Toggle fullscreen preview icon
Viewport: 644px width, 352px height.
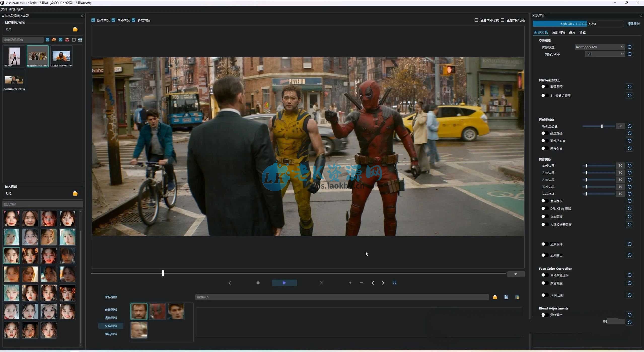395,283
